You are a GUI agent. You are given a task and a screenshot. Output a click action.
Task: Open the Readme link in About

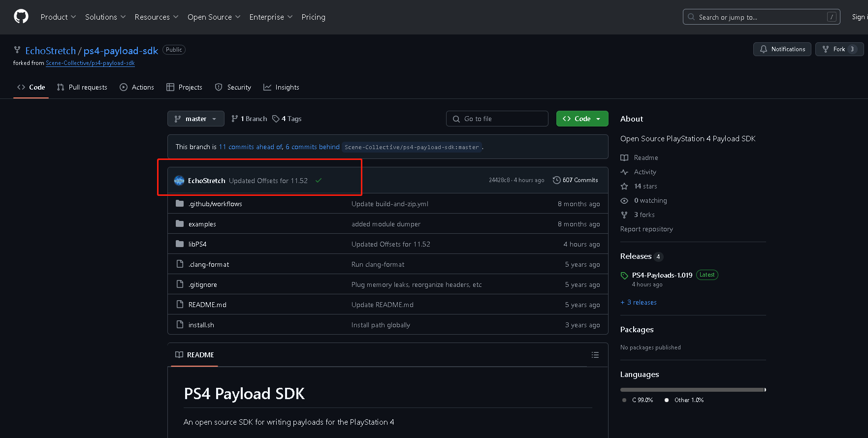(640, 157)
